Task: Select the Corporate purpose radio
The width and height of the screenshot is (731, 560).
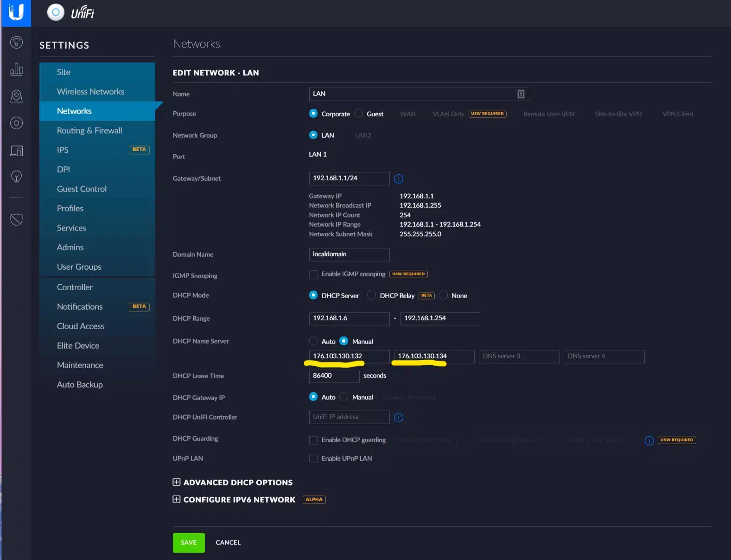Action: pos(313,114)
